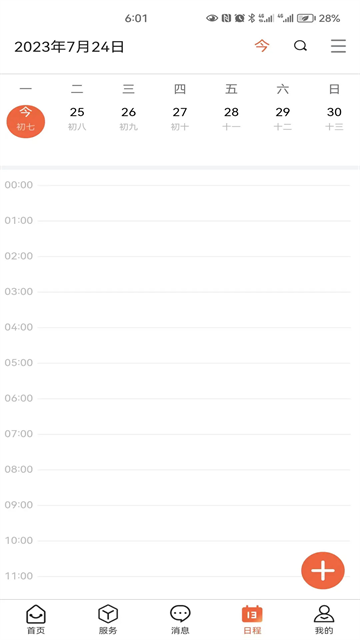Open the hamburger menu icon
This screenshot has height=640, width=360.
click(x=338, y=46)
